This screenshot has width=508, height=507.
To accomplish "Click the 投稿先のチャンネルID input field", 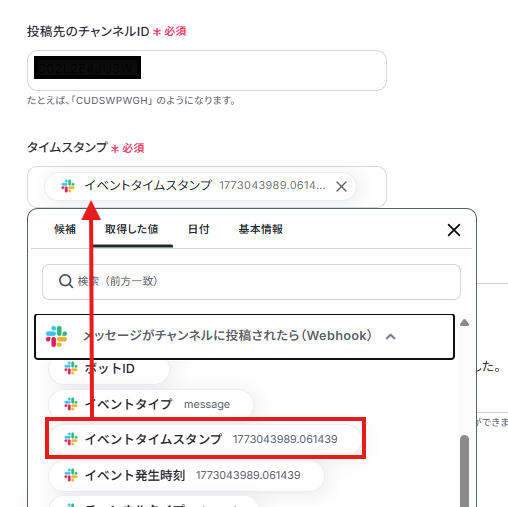I will click(207, 70).
